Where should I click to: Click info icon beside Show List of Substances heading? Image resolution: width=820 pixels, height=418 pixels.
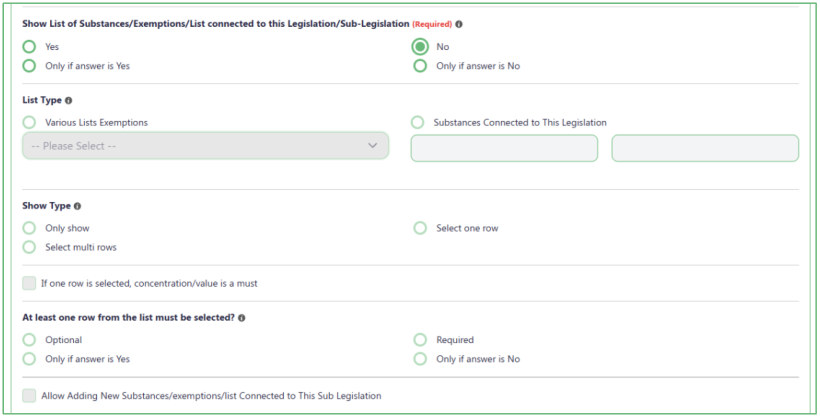(x=459, y=24)
